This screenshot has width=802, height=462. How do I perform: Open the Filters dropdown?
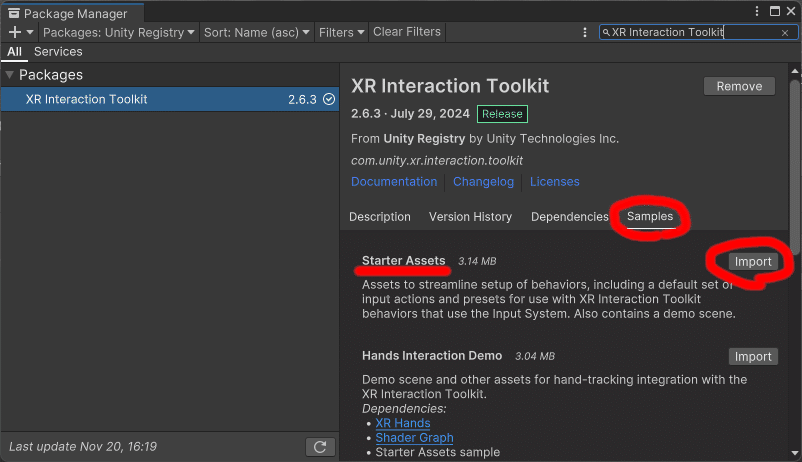point(341,32)
